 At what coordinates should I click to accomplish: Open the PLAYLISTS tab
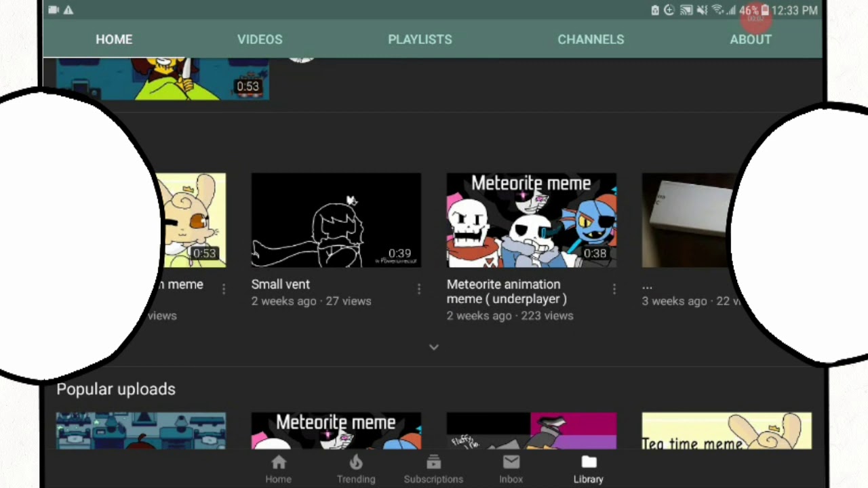click(x=420, y=39)
